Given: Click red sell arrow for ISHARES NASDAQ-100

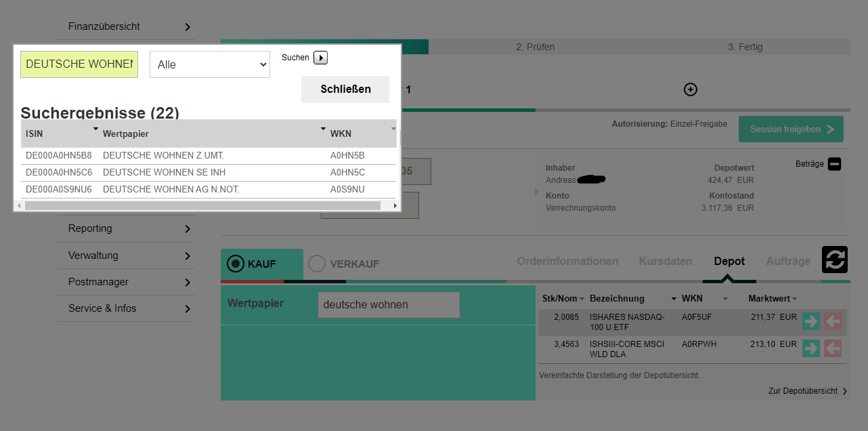Looking at the screenshot, I should coord(833,321).
